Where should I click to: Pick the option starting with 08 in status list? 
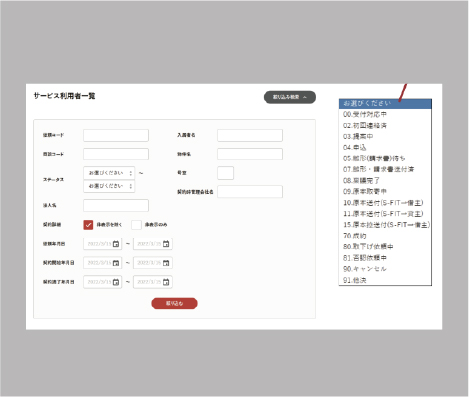tap(385, 180)
